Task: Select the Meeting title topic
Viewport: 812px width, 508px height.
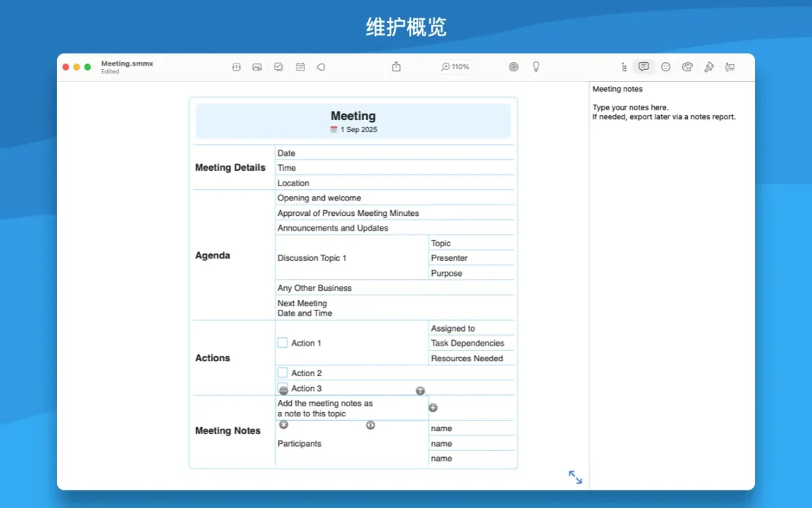Action: tap(353, 116)
